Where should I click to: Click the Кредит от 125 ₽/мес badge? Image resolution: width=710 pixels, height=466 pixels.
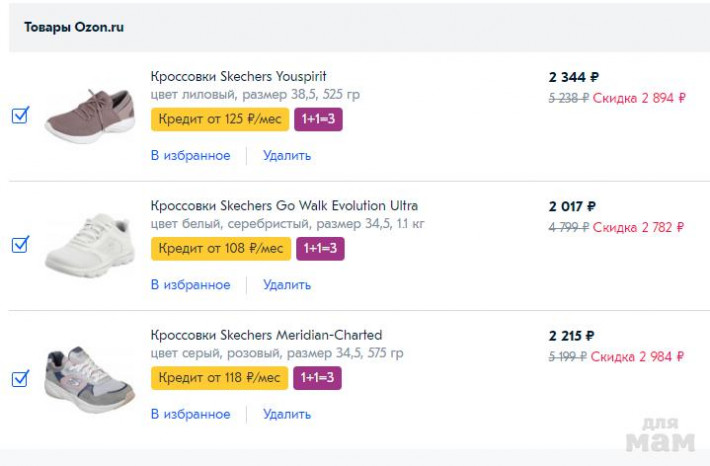(221, 120)
